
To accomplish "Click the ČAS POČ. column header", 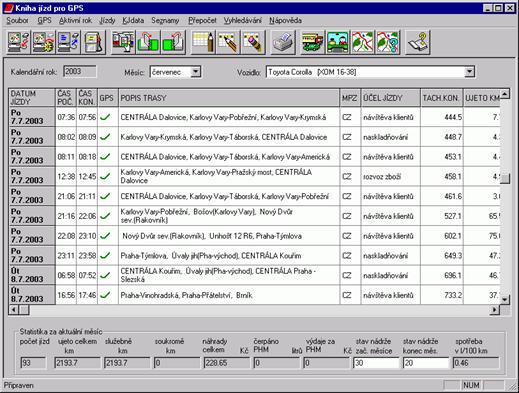I will tap(66, 98).
